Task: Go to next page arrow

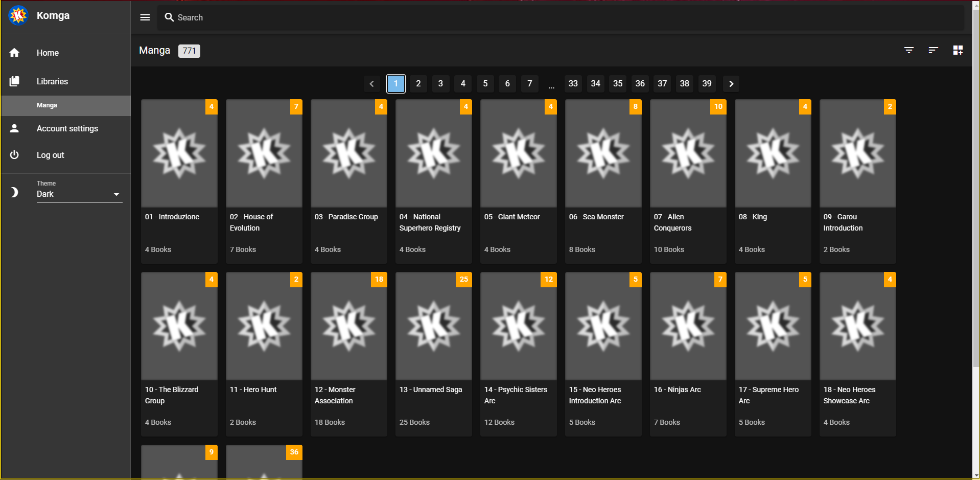Action: click(x=731, y=84)
